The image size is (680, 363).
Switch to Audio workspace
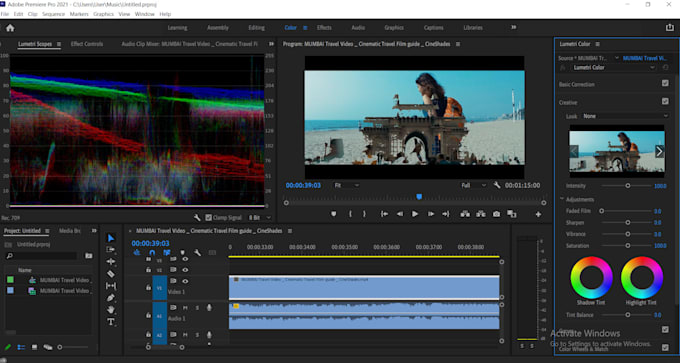click(x=358, y=28)
